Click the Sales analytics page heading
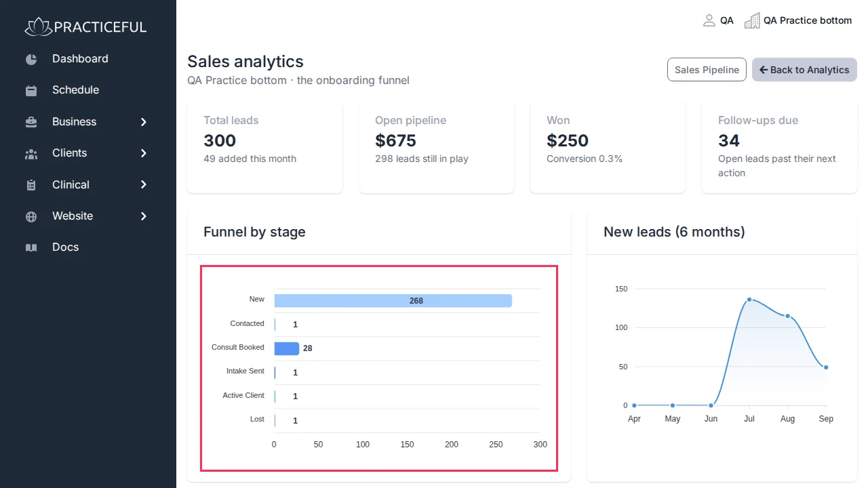Image resolution: width=868 pixels, height=488 pixels. click(x=245, y=61)
